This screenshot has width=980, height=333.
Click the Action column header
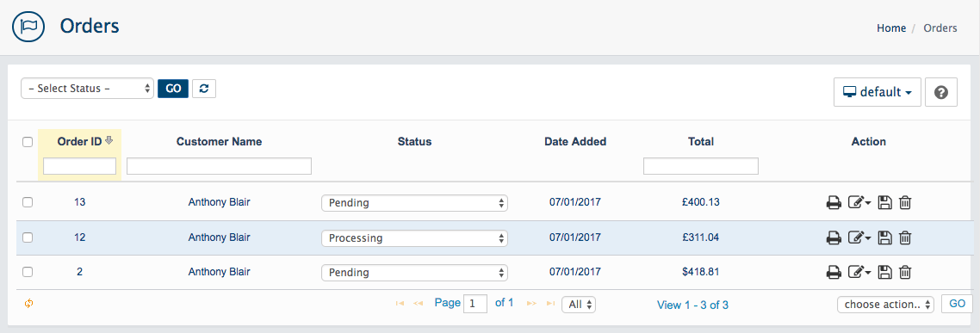pos(869,142)
